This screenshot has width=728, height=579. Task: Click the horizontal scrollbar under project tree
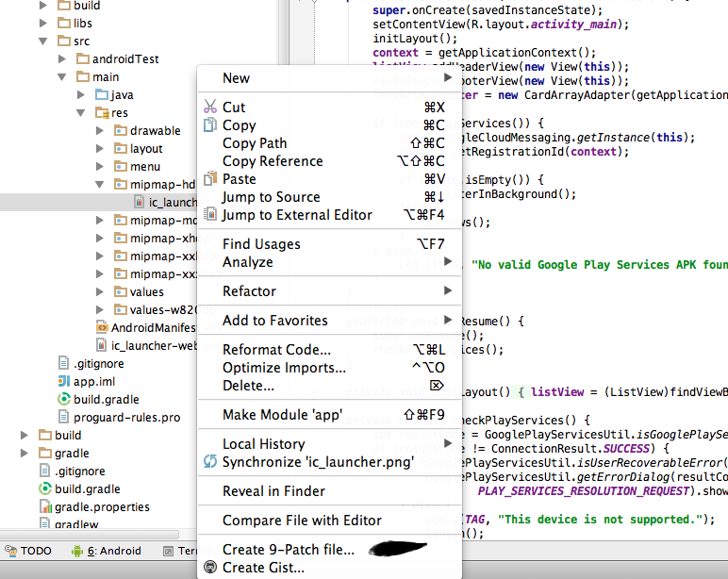point(90,535)
